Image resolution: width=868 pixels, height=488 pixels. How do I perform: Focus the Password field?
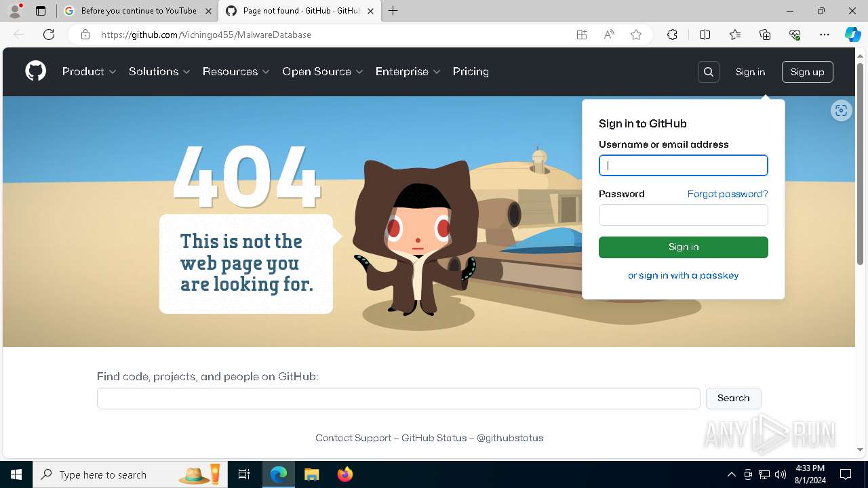click(684, 215)
